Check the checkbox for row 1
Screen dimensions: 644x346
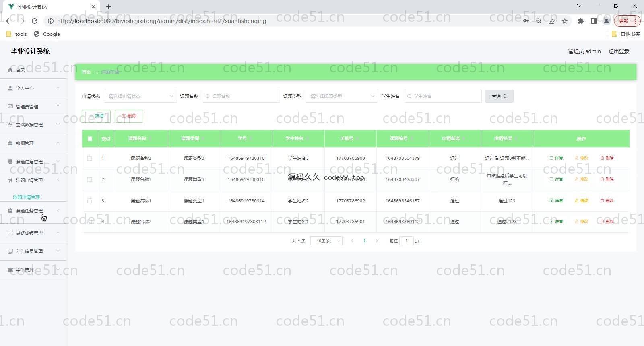pos(89,158)
